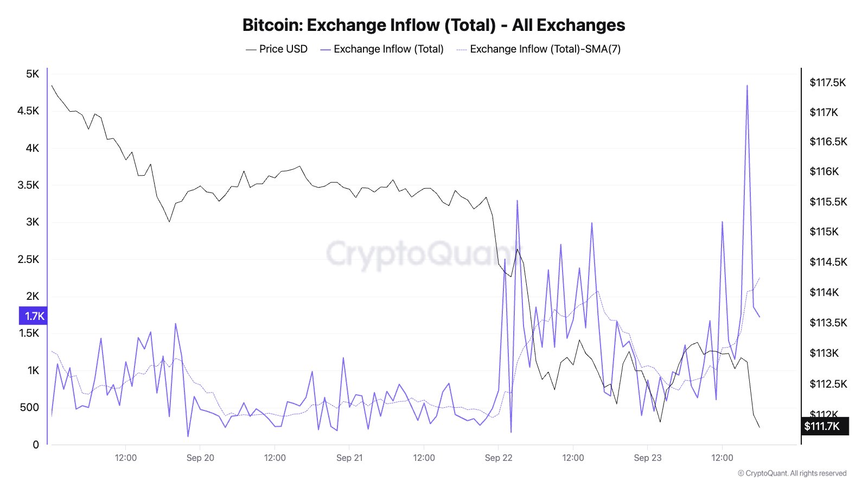Click the dashed SMA(7) legend line icon

coord(462,50)
